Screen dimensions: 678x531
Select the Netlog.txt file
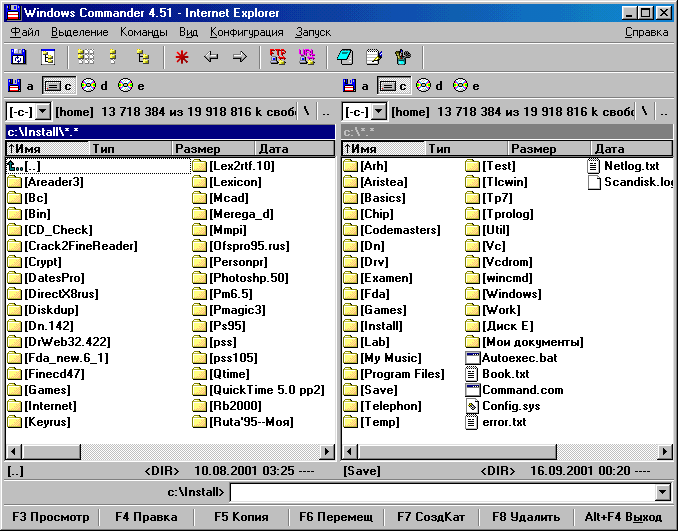pyautogui.click(x=624, y=166)
